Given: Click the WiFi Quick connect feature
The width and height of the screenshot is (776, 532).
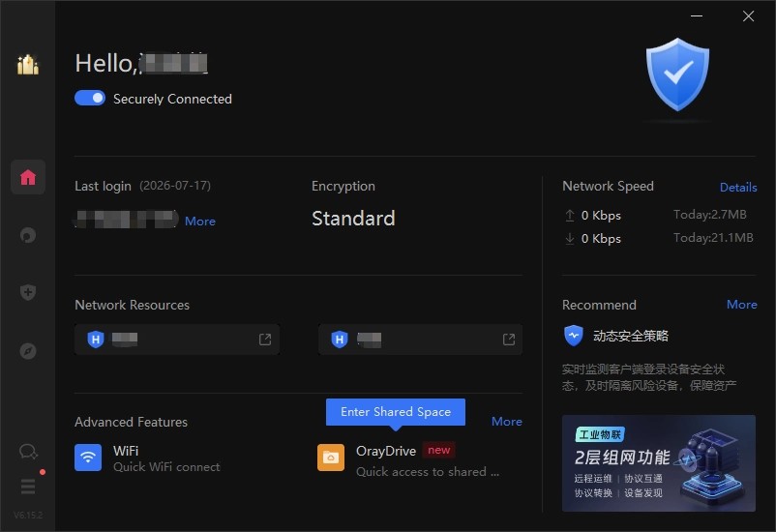Looking at the screenshot, I should (x=147, y=458).
